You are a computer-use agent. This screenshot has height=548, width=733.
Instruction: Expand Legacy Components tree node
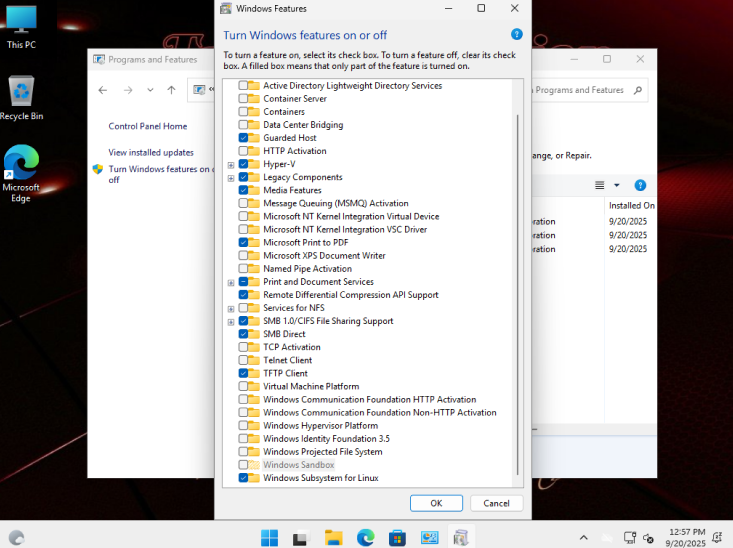[x=231, y=178]
